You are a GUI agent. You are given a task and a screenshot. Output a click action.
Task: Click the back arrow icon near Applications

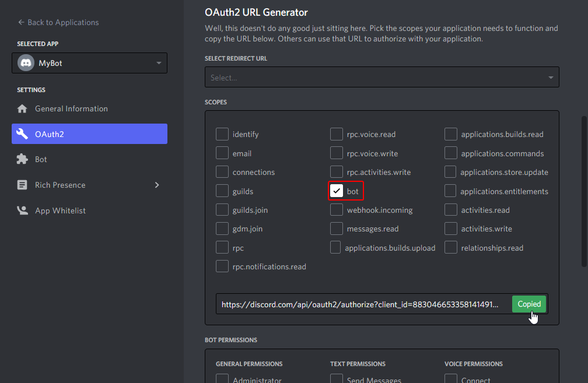[x=21, y=23]
